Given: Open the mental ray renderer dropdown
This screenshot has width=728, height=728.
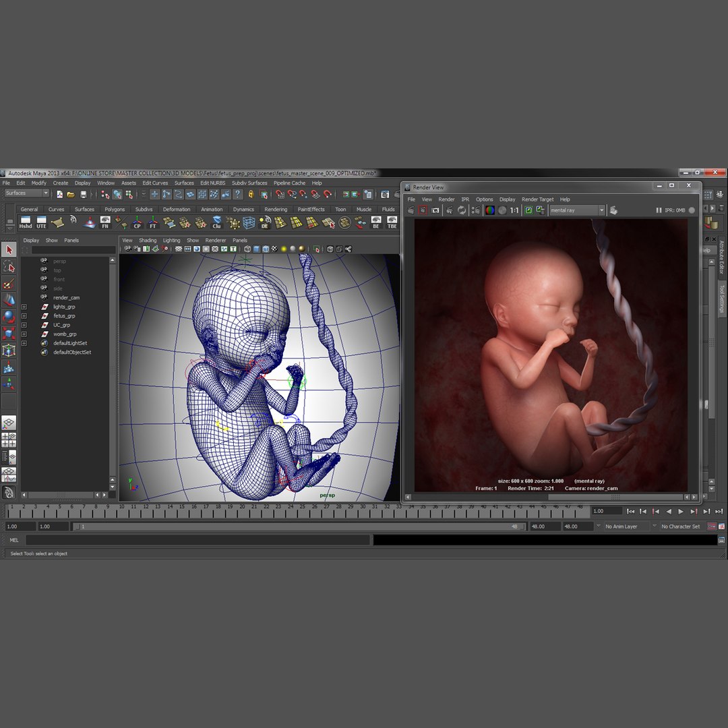Looking at the screenshot, I should [x=577, y=210].
